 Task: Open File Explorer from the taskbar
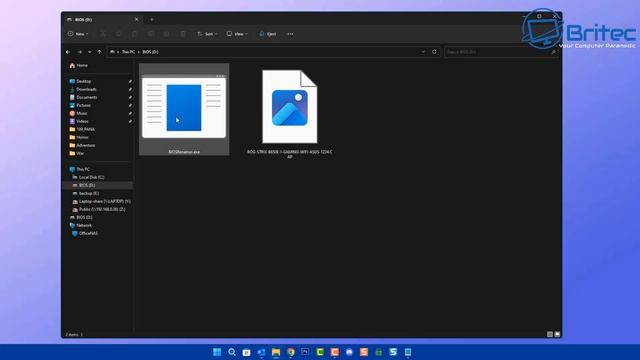tap(276, 352)
